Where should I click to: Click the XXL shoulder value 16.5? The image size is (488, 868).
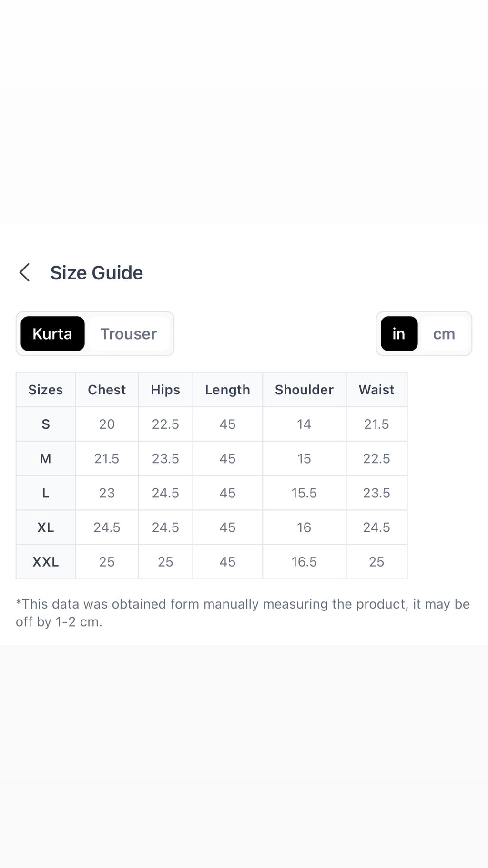304,561
